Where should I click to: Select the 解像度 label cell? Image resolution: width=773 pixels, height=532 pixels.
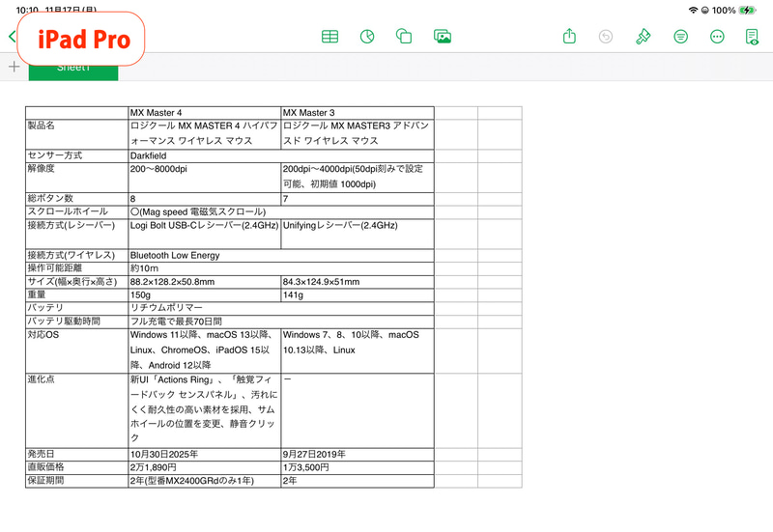point(77,178)
